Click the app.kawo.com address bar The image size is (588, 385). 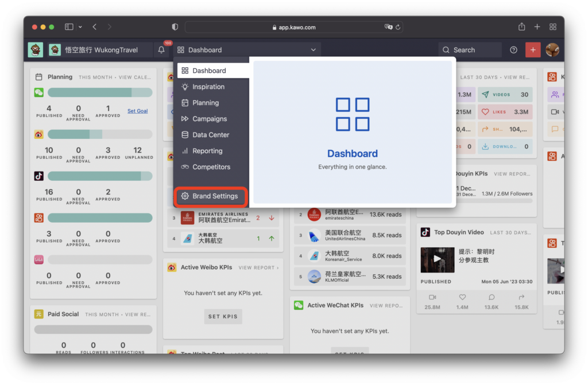pyautogui.click(x=294, y=27)
